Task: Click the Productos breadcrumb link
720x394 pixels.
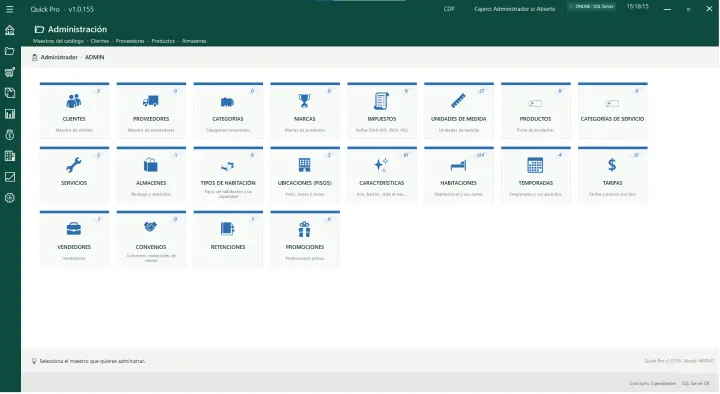Action: 163,41
